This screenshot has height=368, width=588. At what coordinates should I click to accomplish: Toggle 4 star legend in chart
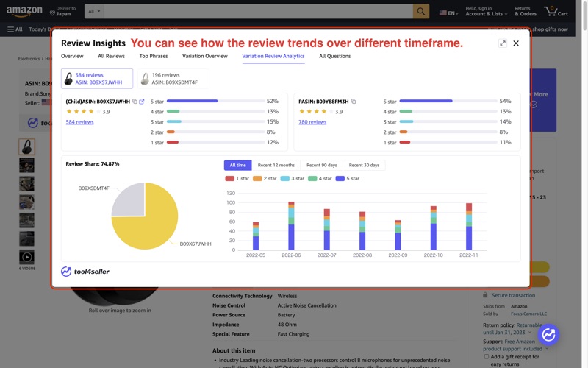[320, 178]
